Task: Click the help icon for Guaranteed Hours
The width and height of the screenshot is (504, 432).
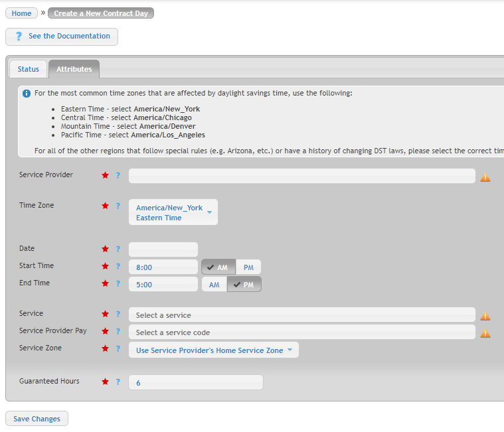Action: click(x=118, y=382)
